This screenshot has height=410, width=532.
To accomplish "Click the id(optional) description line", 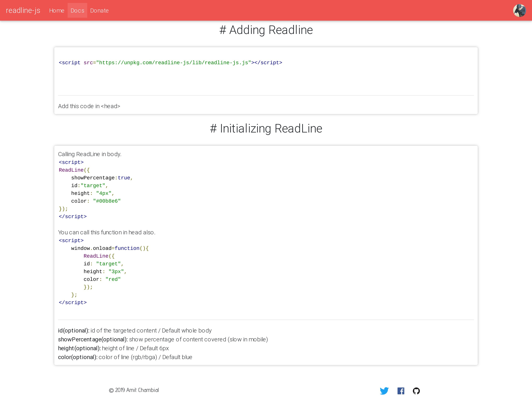I will [135, 331].
